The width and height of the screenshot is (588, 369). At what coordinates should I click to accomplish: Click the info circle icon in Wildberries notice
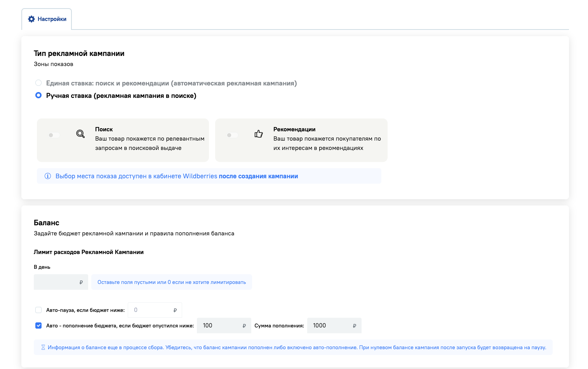(48, 176)
